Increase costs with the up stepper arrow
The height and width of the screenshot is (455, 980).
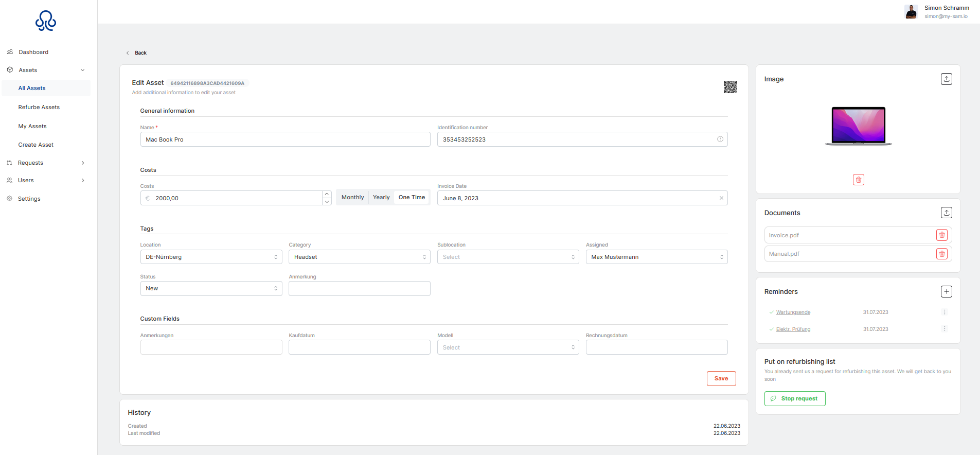[327, 194]
